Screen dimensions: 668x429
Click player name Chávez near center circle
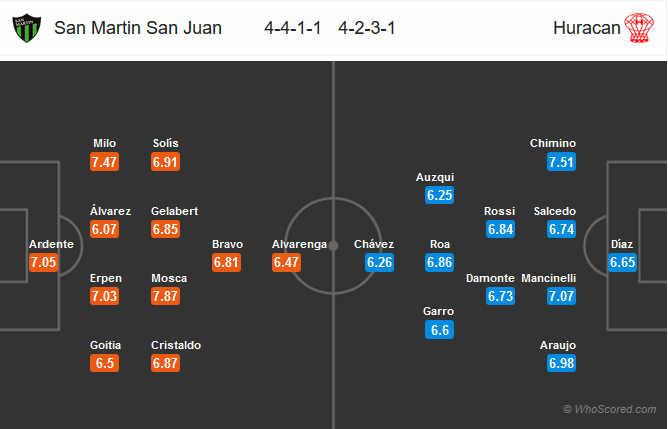[374, 244]
